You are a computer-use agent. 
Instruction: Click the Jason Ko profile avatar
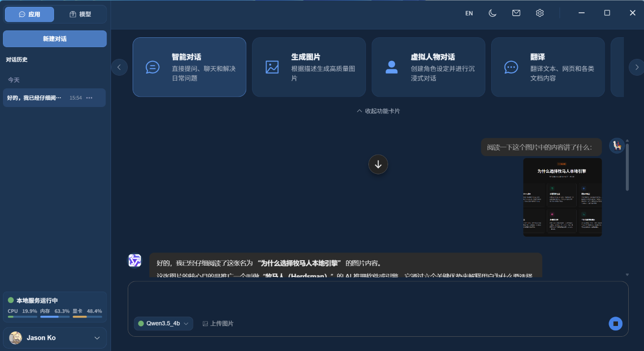tap(16, 338)
